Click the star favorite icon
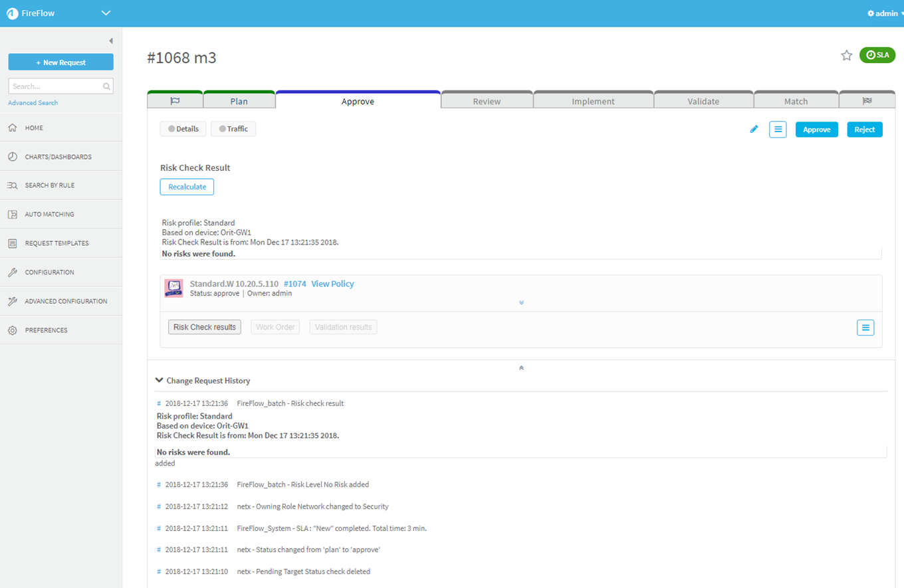Screen dimensions: 904x588 (846, 56)
